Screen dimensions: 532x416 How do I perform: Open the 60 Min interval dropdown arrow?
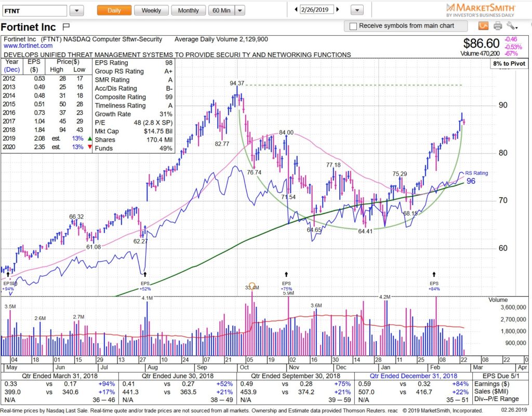pos(240,10)
